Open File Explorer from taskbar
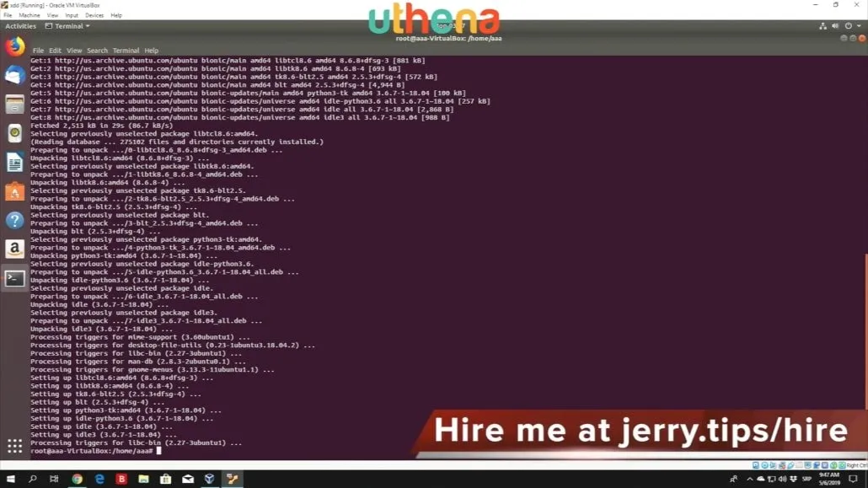The height and width of the screenshot is (488, 868). 143,479
